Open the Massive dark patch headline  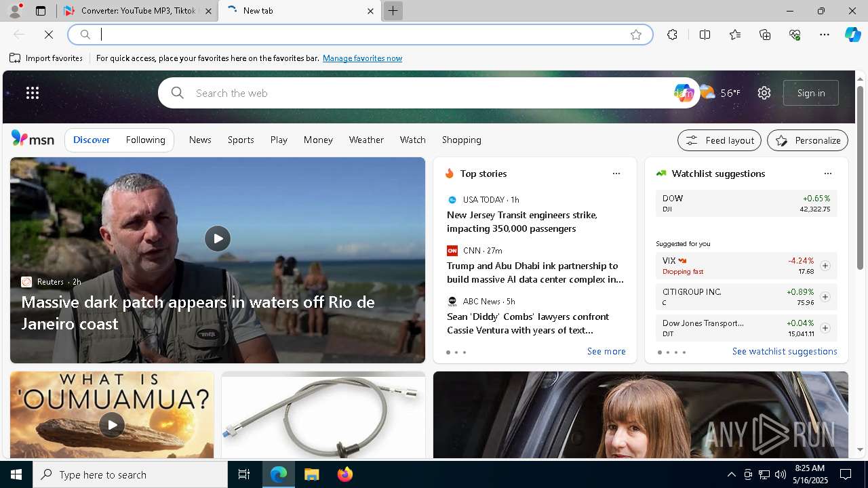click(198, 312)
